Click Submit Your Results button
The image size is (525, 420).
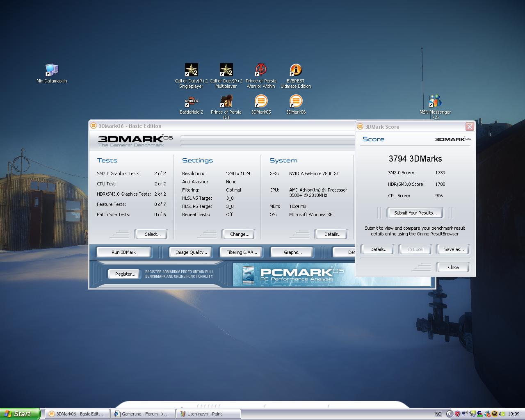[415, 213]
